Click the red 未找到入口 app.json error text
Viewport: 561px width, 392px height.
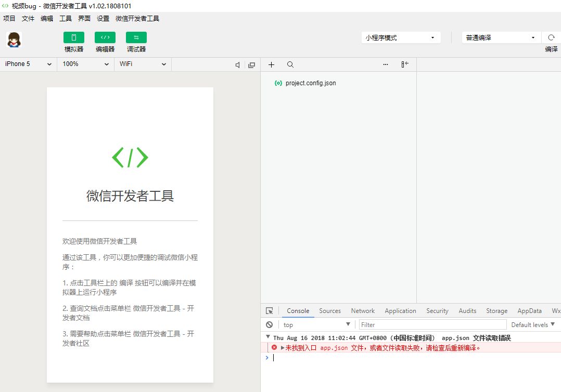point(382,348)
